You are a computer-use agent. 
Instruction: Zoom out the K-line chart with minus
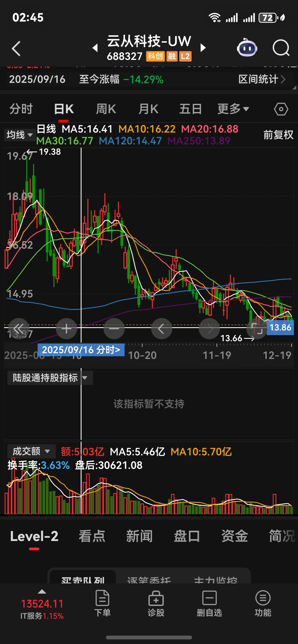tap(114, 328)
